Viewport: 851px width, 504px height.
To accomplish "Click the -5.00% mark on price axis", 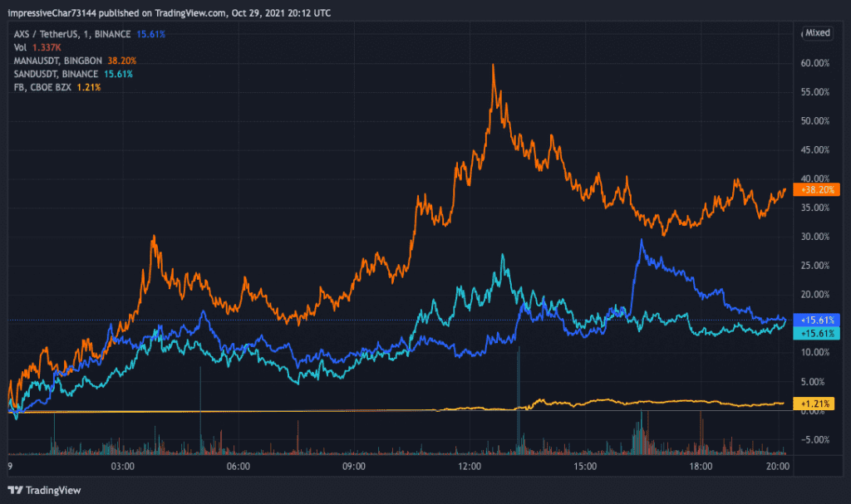I will pyautogui.click(x=815, y=440).
